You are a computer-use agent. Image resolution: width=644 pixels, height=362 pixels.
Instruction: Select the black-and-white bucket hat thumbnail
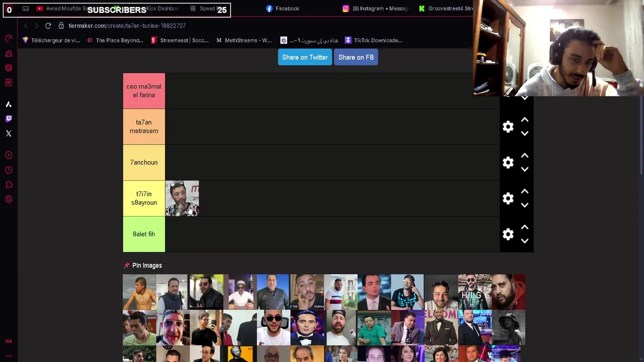[508, 327]
